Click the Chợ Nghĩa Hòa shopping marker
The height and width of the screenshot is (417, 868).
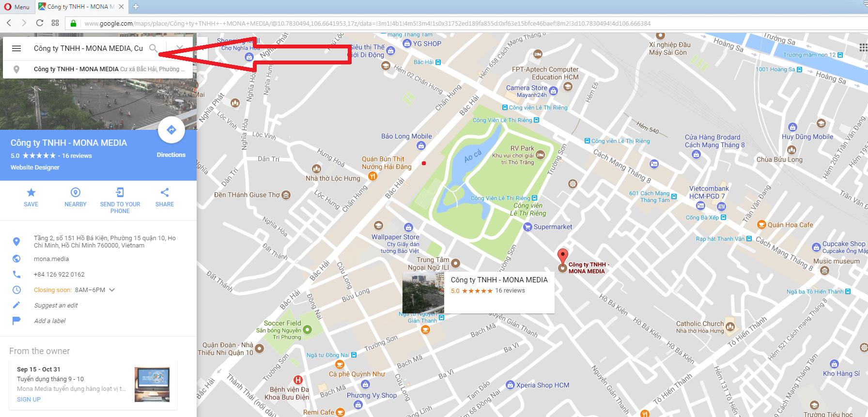pos(249,57)
